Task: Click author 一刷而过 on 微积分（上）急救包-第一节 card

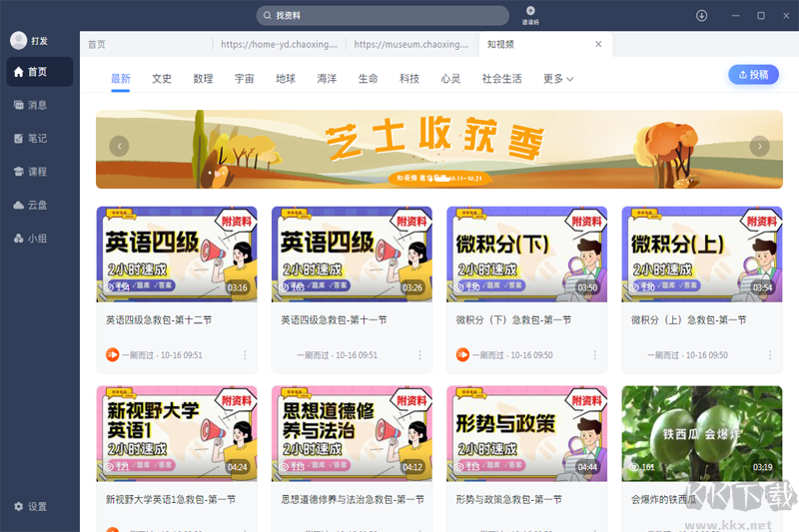Action: [663, 355]
